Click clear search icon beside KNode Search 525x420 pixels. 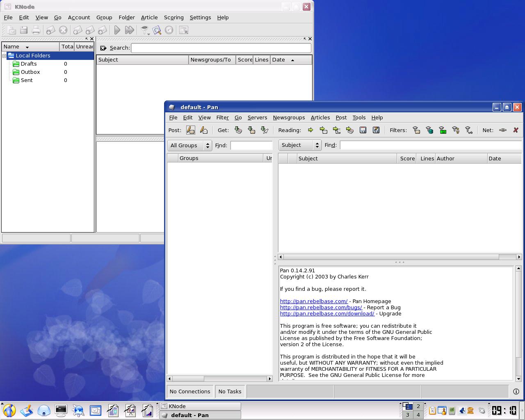pyautogui.click(x=103, y=48)
